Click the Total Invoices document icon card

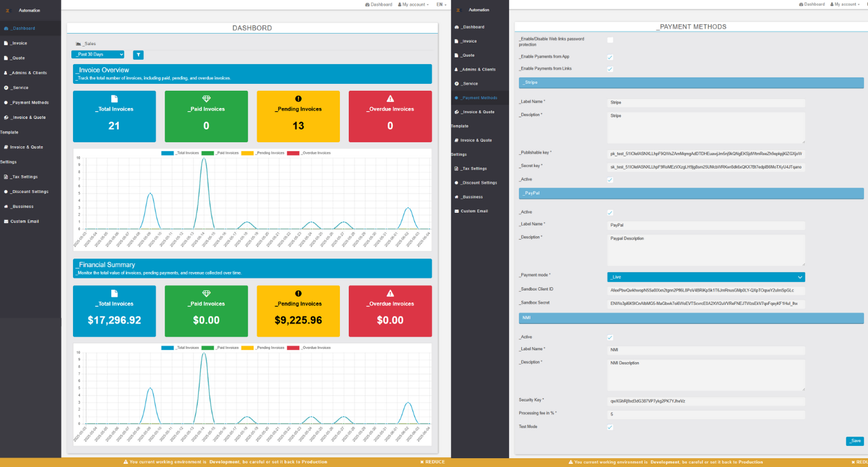(x=114, y=116)
